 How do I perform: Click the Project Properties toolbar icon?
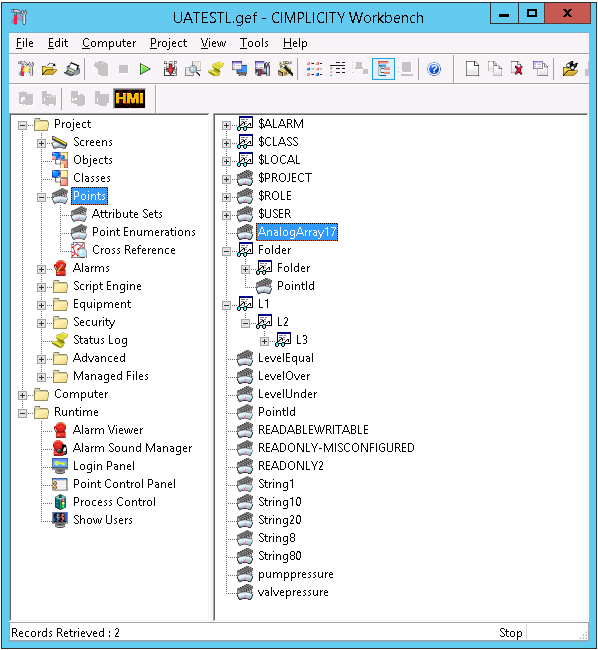(262, 69)
